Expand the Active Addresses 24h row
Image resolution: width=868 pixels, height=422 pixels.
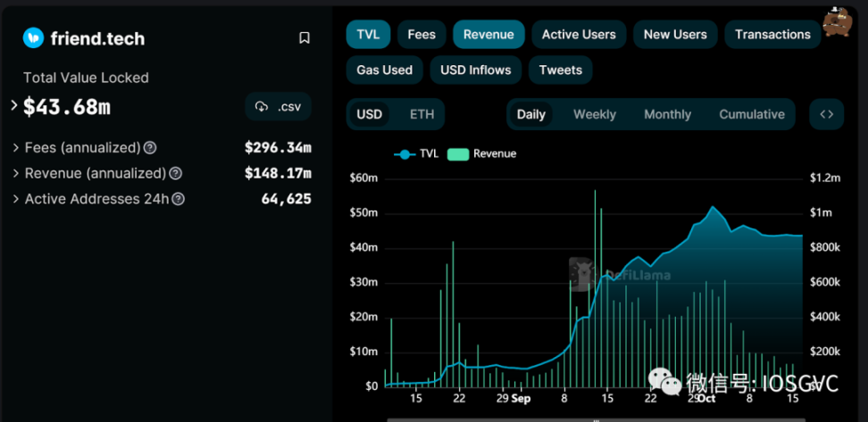pos(16,199)
